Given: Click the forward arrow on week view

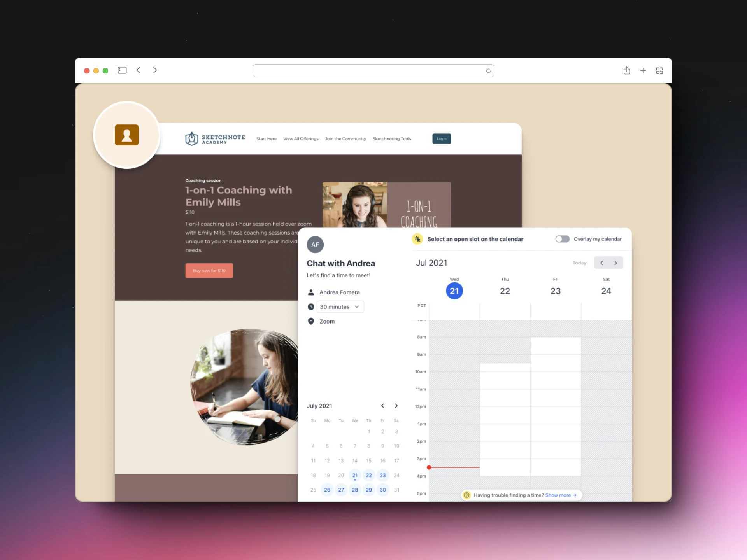Looking at the screenshot, I should pyautogui.click(x=616, y=263).
